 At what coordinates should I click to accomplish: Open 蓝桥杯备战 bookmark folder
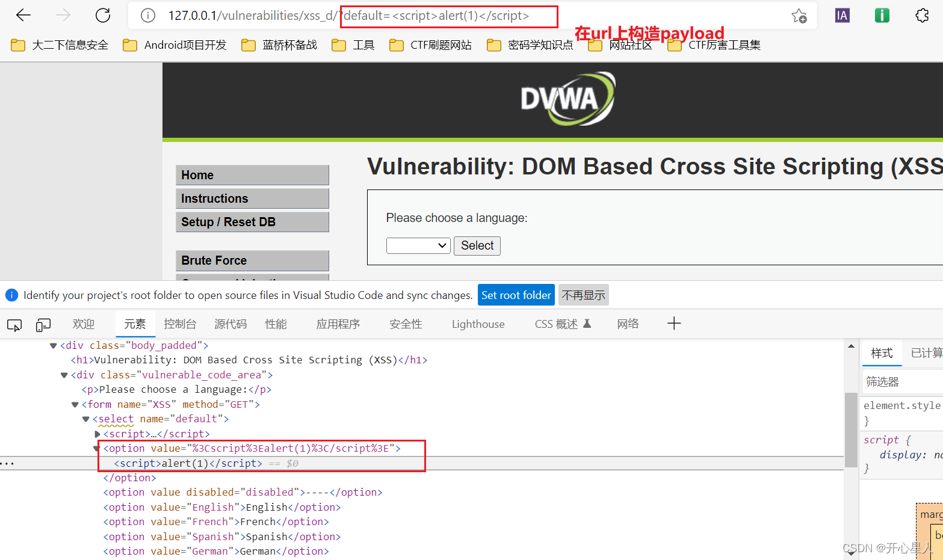[279, 45]
